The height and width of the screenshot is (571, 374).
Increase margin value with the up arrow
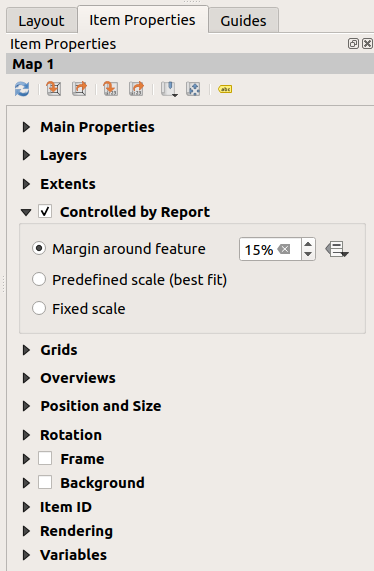point(308,244)
